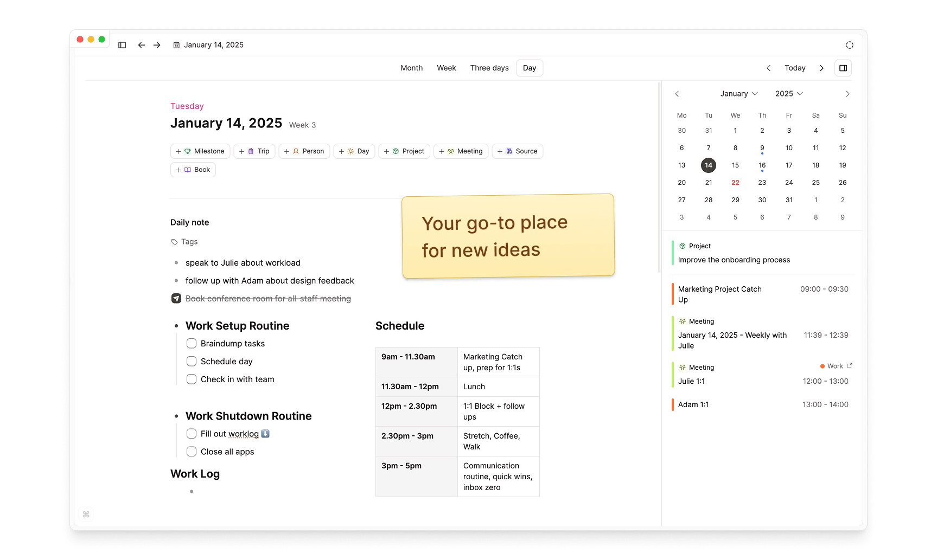Screen dimensions: 937x560
Task: Check the Braindump tasks checkbox
Action: tap(192, 344)
